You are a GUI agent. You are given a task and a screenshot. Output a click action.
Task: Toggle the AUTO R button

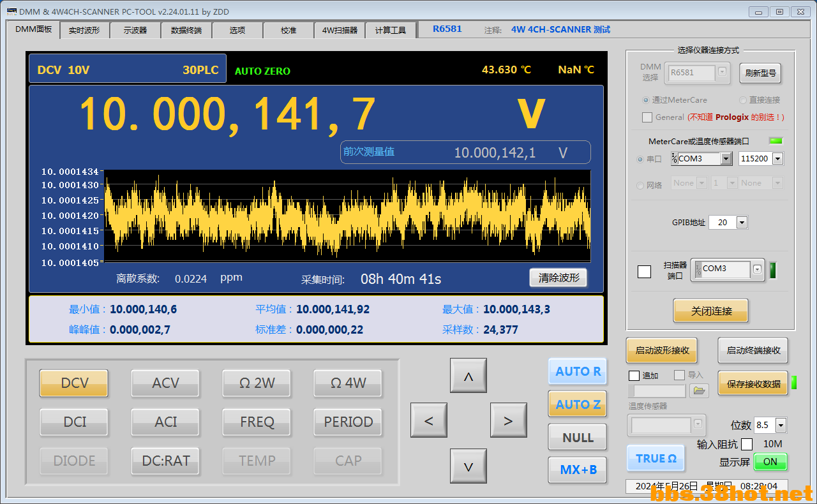click(578, 371)
